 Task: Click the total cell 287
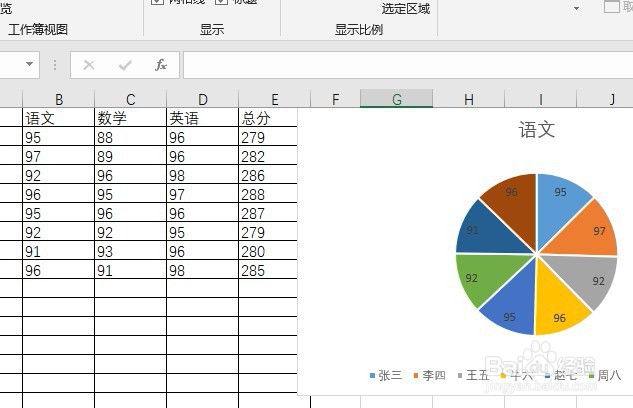pos(268,213)
